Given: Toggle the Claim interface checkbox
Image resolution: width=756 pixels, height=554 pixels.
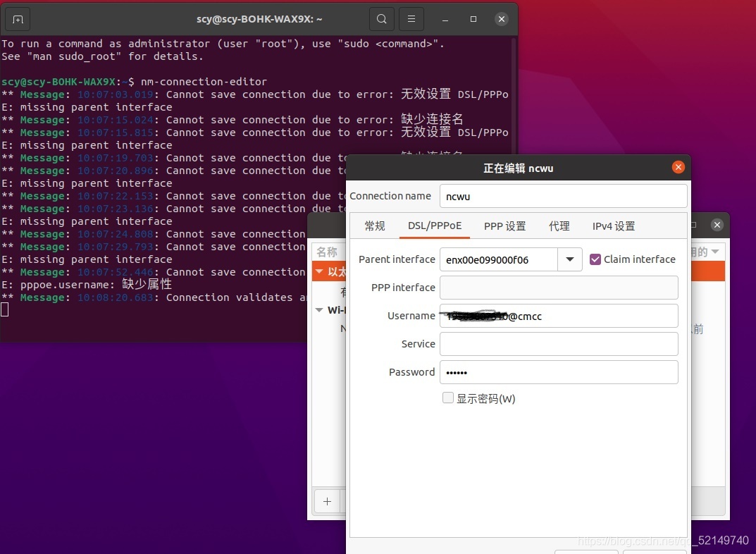Looking at the screenshot, I should 595,259.
